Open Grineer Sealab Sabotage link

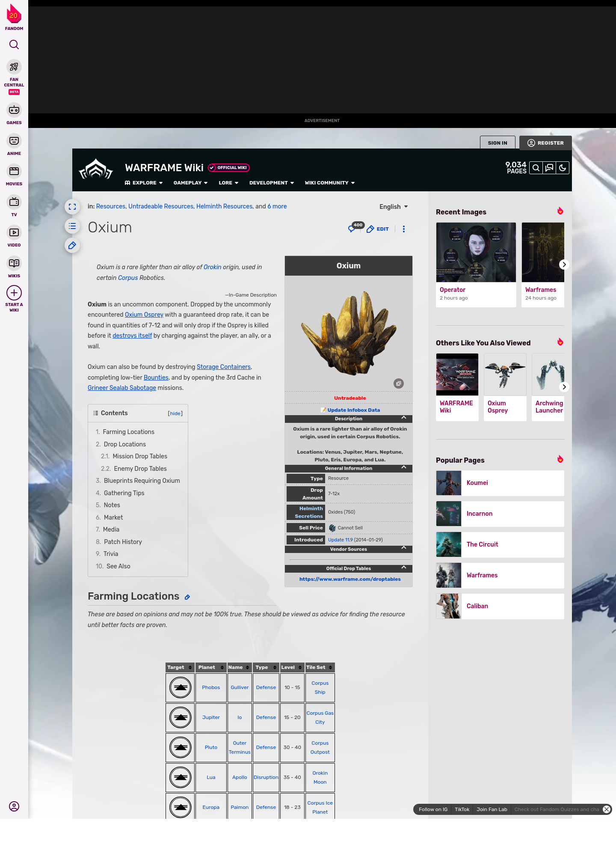(x=122, y=388)
